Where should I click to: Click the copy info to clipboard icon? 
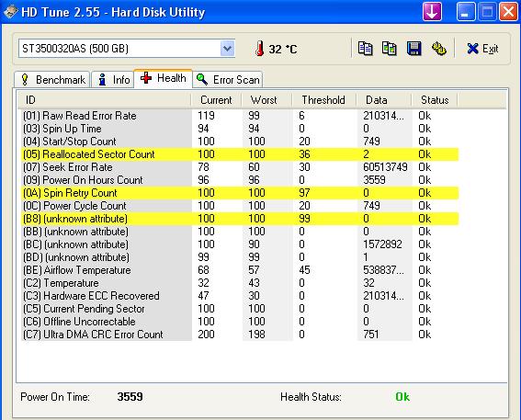tap(365, 49)
